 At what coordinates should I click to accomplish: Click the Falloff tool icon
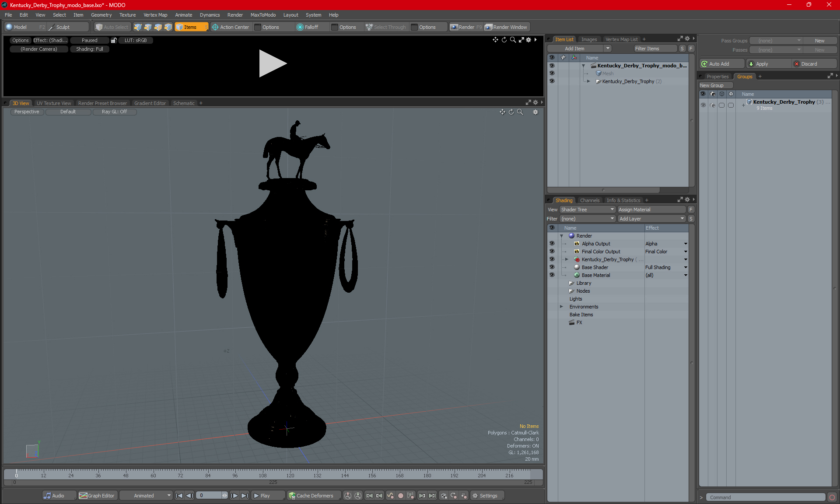[300, 27]
